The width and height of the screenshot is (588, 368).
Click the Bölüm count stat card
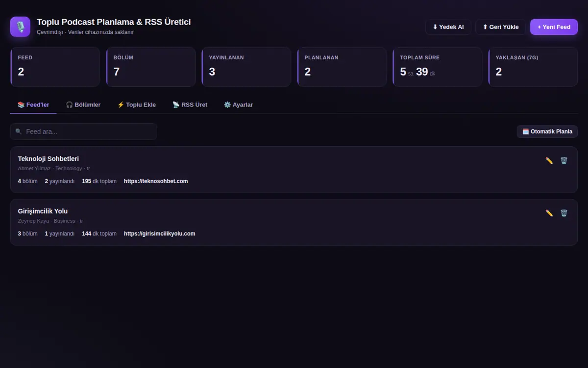(150, 67)
